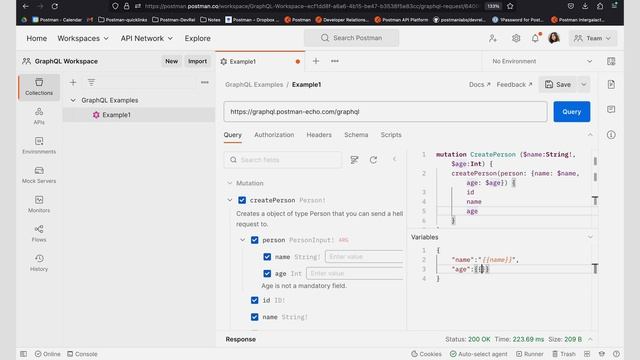Refresh the schema with the reload icon

coord(373,160)
